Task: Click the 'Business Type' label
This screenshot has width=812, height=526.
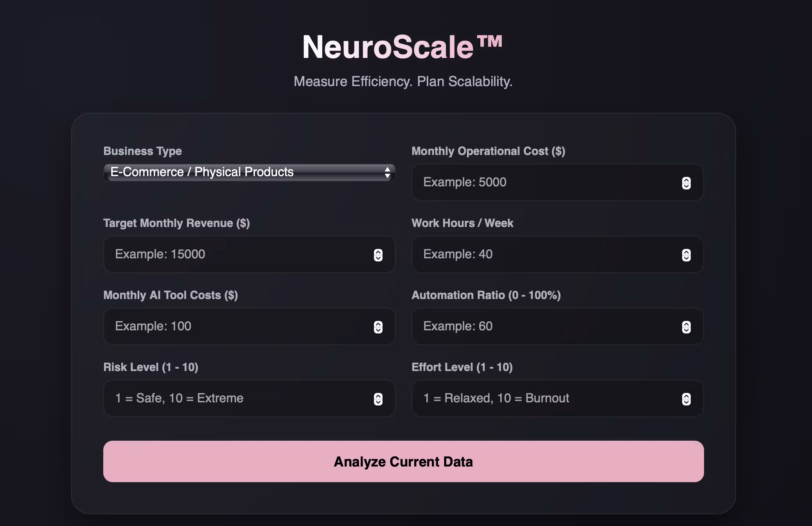Action: 142,151
